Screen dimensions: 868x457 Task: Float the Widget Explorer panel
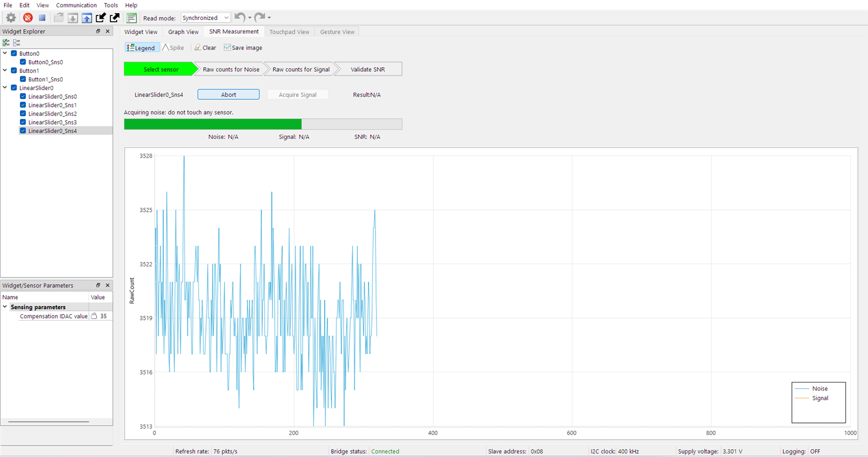(x=98, y=31)
